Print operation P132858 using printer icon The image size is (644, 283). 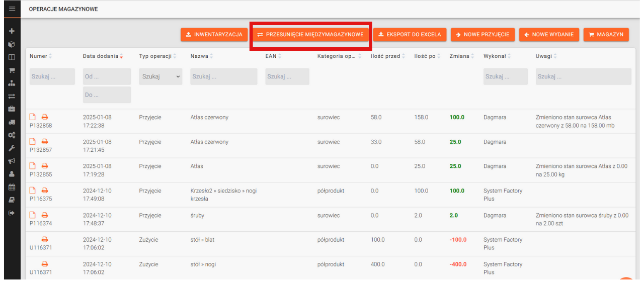pyautogui.click(x=45, y=117)
